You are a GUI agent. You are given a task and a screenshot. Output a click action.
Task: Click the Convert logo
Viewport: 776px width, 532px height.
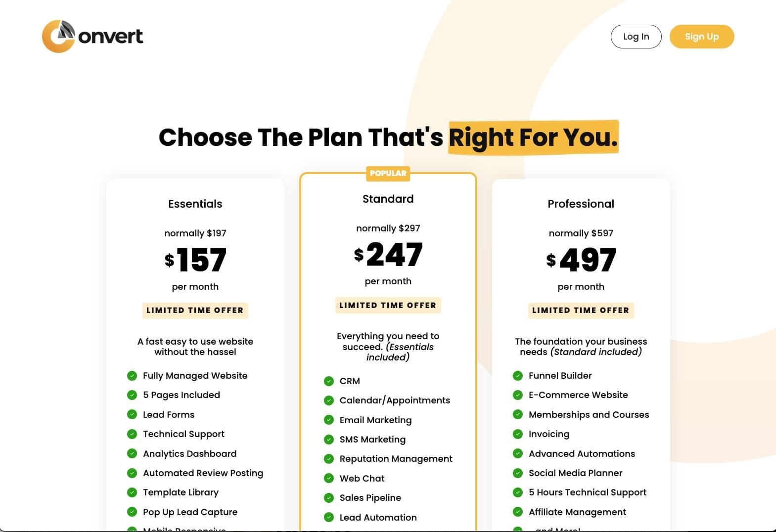pos(92,36)
